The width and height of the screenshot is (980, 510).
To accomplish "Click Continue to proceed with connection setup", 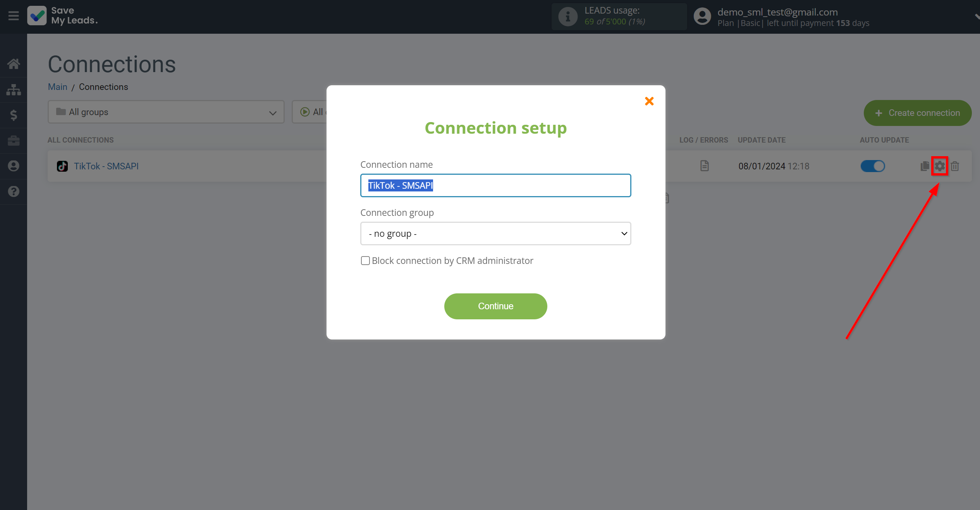I will point(496,306).
